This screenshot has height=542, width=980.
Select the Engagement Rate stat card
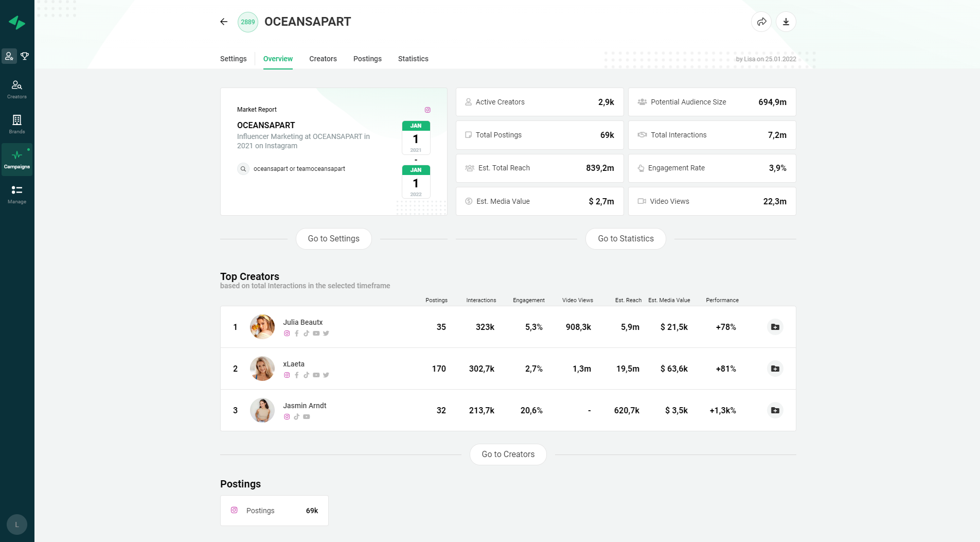(712, 168)
